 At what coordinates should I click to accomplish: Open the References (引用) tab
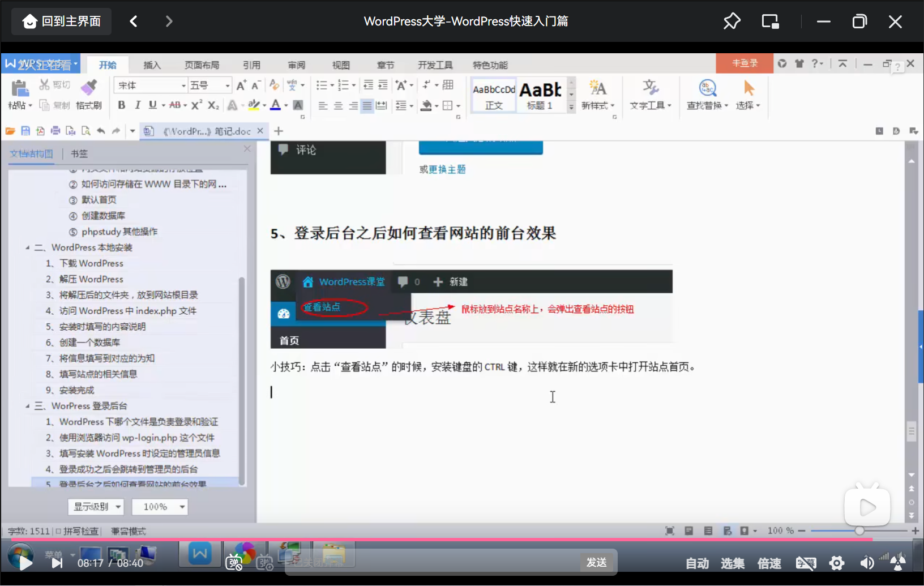pyautogui.click(x=251, y=65)
